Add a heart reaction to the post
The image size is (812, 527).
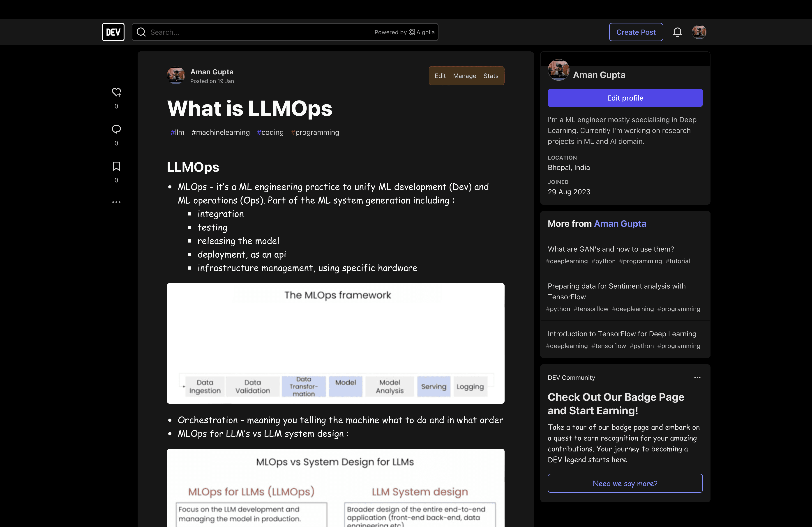pyautogui.click(x=116, y=92)
